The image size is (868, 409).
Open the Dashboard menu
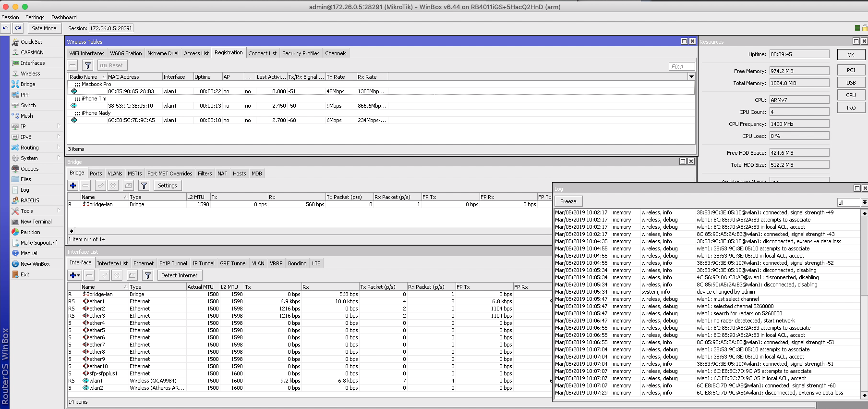click(64, 17)
